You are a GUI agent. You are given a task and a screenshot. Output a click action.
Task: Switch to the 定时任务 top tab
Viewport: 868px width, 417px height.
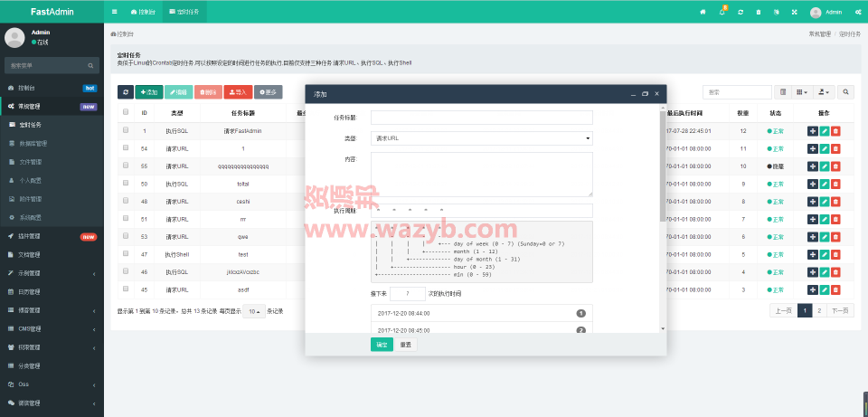click(x=184, y=12)
